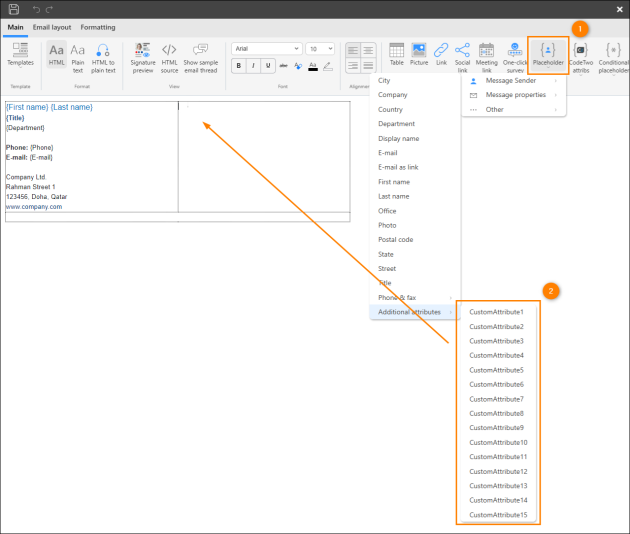Open the font size dropdown

point(320,49)
